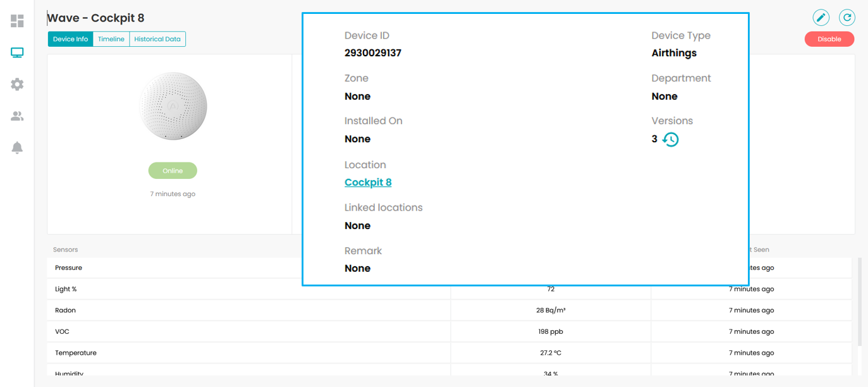868x387 pixels.
Task: Click '7 minutes ago' under Online badge
Action: [x=173, y=194]
